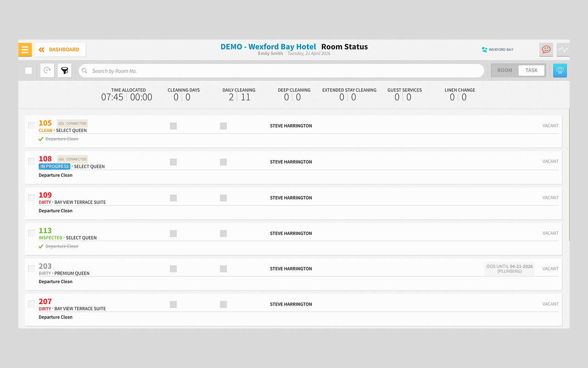Click second gray square in room 108 row
The height and width of the screenshot is (368, 588).
click(223, 162)
